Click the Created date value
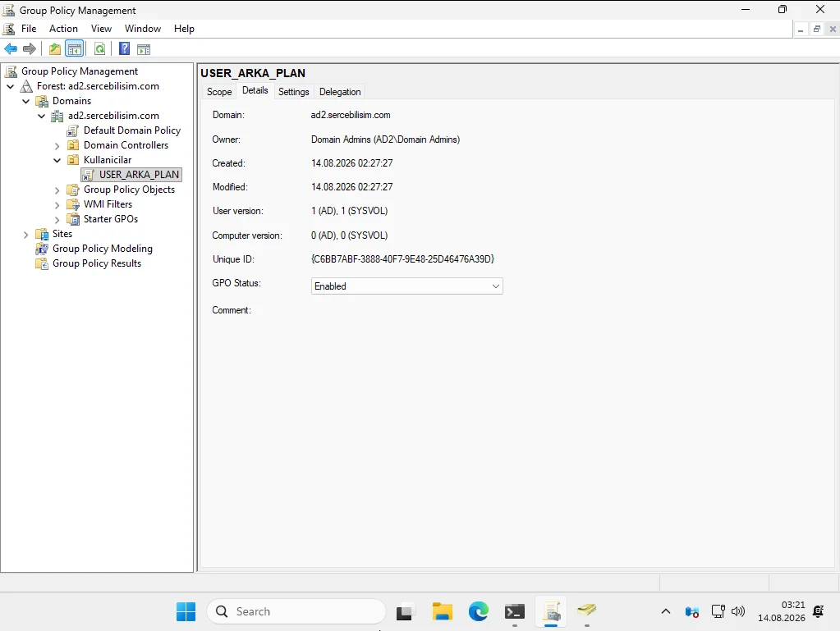Screen dimensions: 840x631 (352, 163)
